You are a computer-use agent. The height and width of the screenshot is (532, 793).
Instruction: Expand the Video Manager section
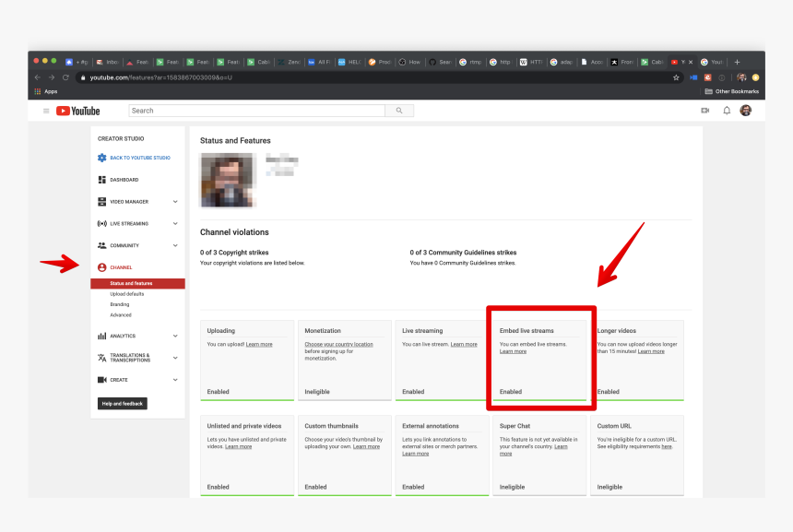click(175, 201)
